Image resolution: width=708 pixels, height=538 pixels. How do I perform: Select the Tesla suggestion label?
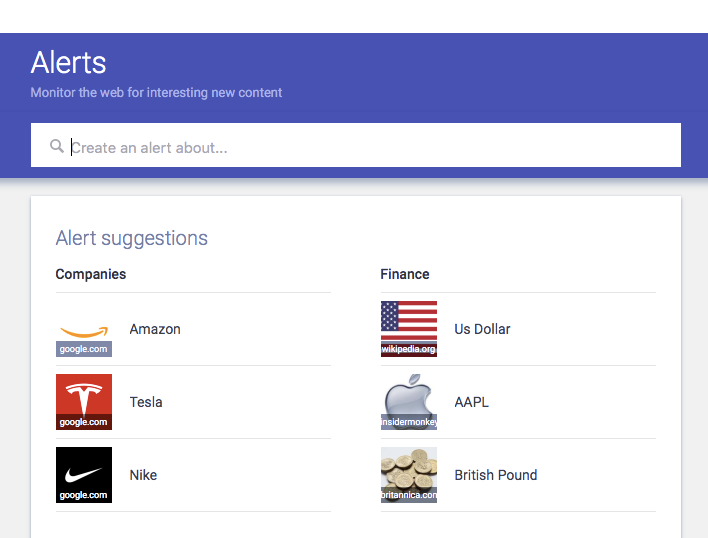point(146,402)
